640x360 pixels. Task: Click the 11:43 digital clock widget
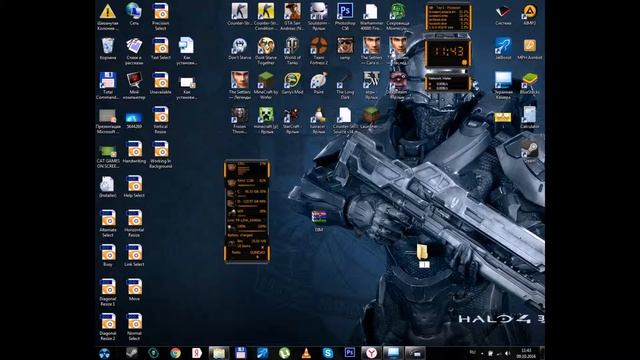[448, 52]
